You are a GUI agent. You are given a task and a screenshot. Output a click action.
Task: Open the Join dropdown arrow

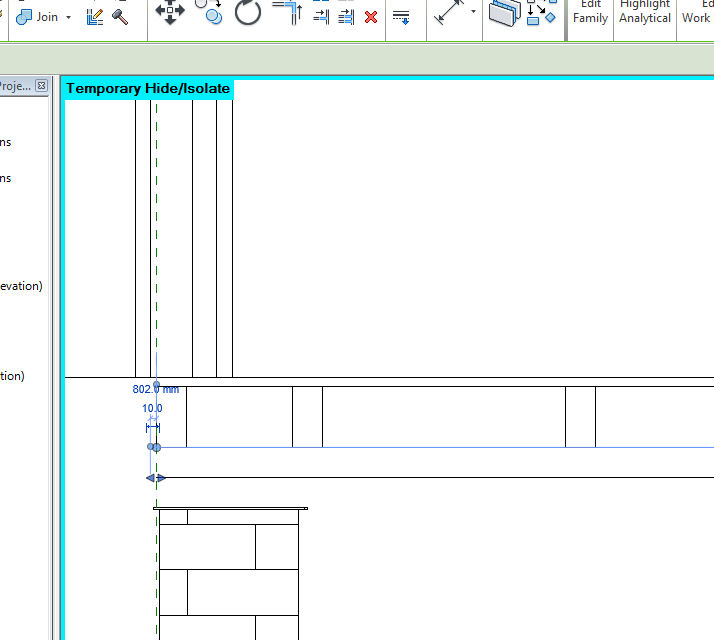tap(68, 18)
